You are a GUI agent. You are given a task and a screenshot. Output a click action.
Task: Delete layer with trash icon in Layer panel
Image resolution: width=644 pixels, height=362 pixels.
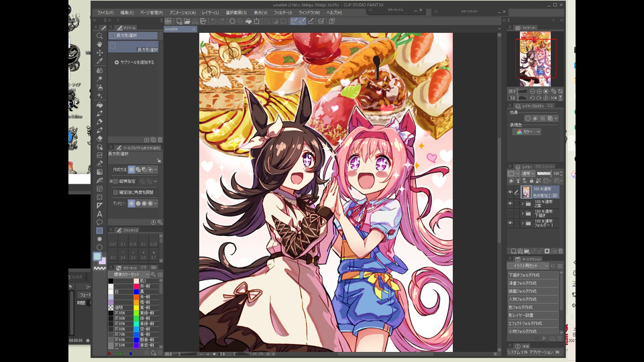click(560, 251)
